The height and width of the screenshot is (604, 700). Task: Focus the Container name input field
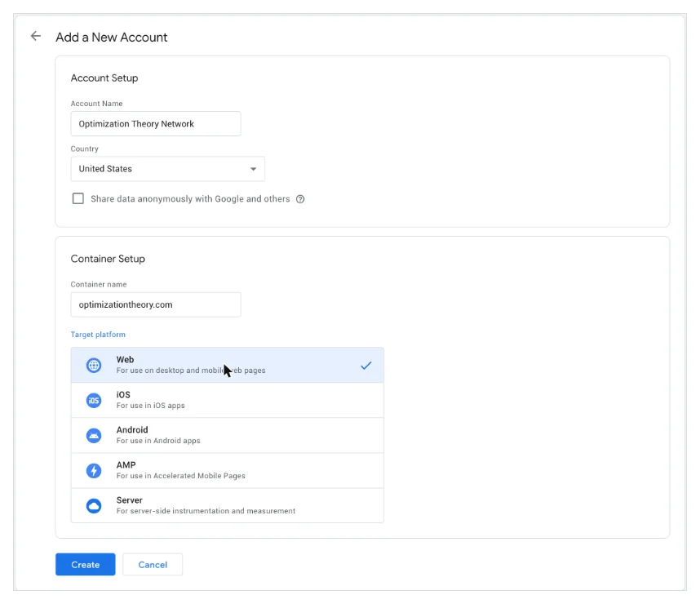[x=156, y=304]
